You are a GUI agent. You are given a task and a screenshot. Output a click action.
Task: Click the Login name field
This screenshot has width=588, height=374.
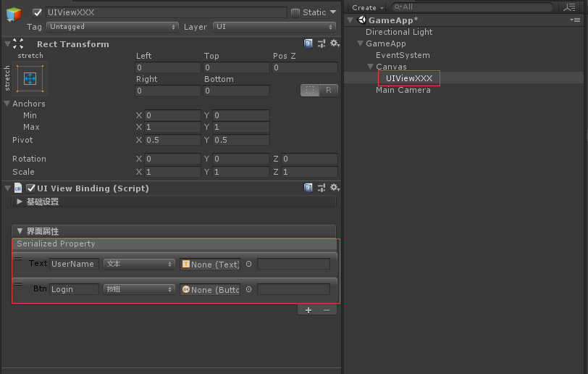click(x=75, y=289)
